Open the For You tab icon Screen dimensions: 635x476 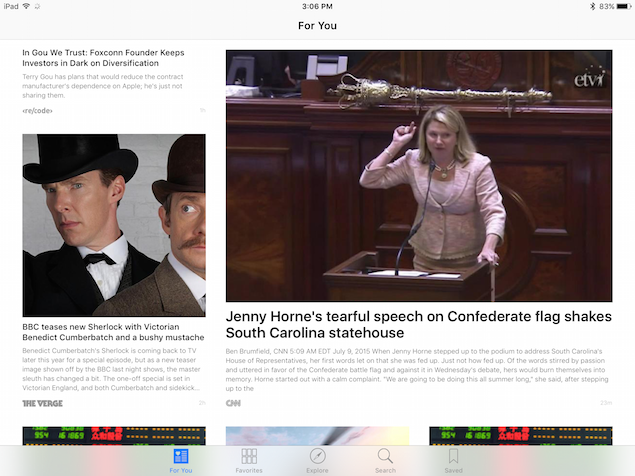pyautogui.click(x=181, y=456)
